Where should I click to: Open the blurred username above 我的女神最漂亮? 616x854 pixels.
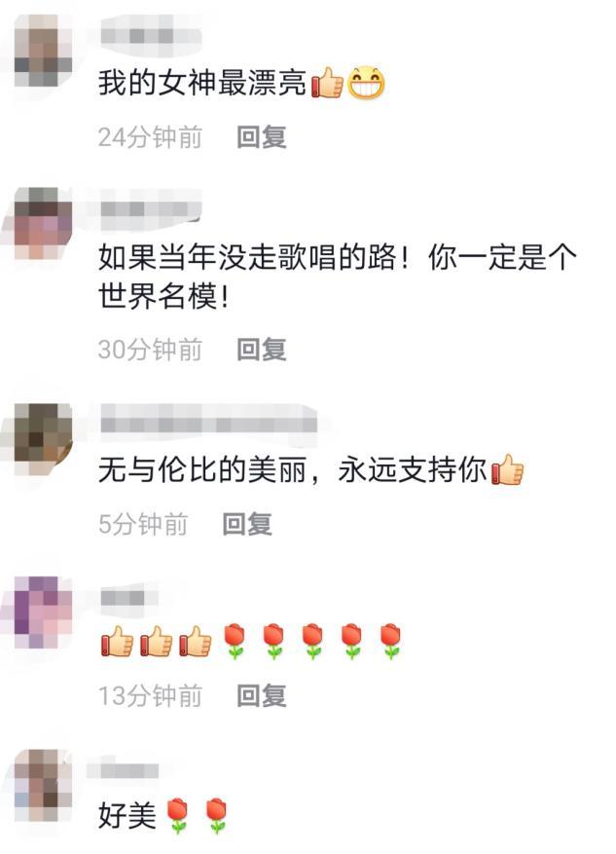(x=150, y=36)
